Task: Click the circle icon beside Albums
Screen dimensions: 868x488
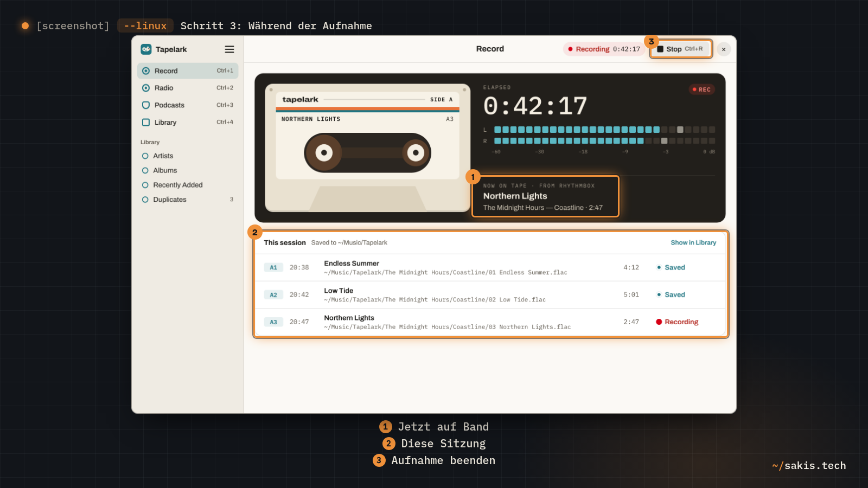Action: 145,171
